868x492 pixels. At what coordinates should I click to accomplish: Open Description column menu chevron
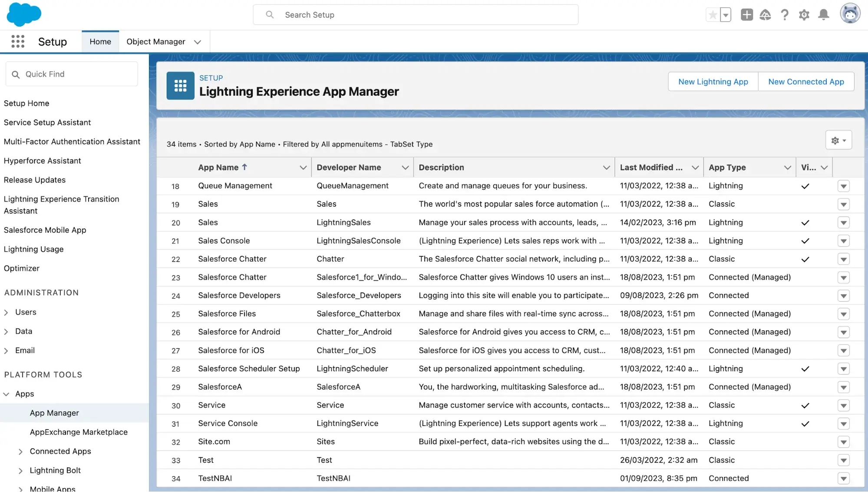pos(607,168)
